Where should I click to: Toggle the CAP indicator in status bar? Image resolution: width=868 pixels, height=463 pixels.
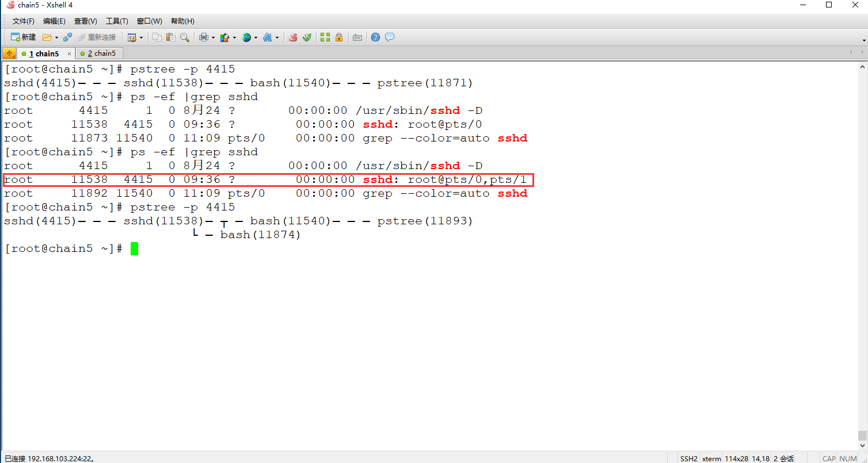click(x=829, y=458)
